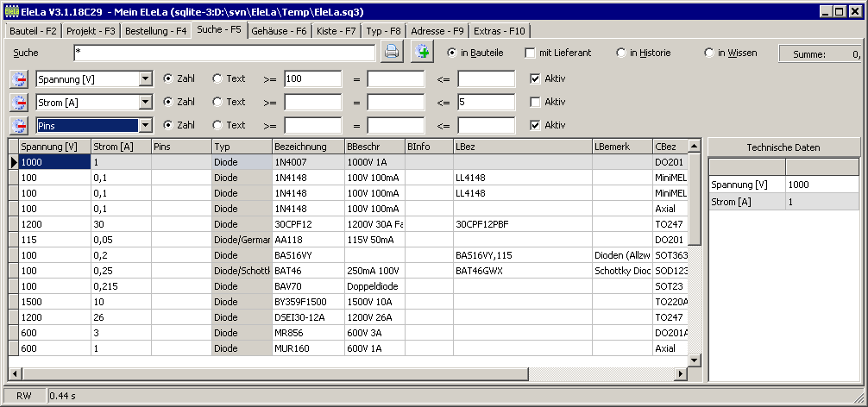Image resolution: width=868 pixels, height=407 pixels.
Task: Remove the Pins filter row icon
Action: pyautogui.click(x=19, y=126)
